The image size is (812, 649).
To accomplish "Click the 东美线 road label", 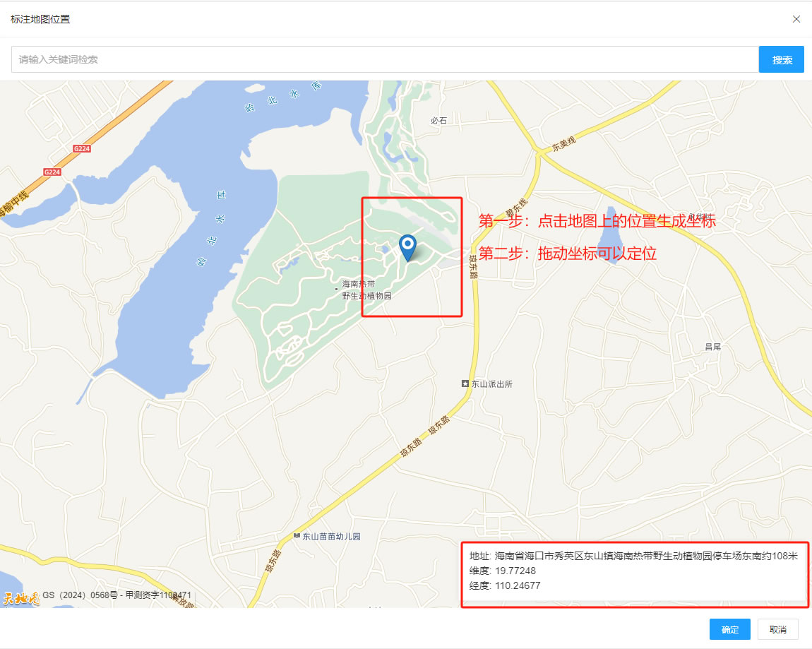I will point(565,144).
